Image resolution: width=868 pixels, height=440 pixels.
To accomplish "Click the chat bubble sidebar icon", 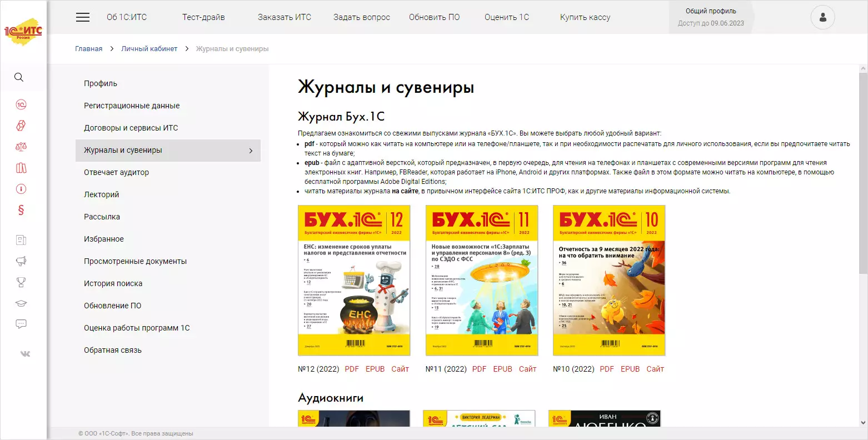I will (x=21, y=324).
